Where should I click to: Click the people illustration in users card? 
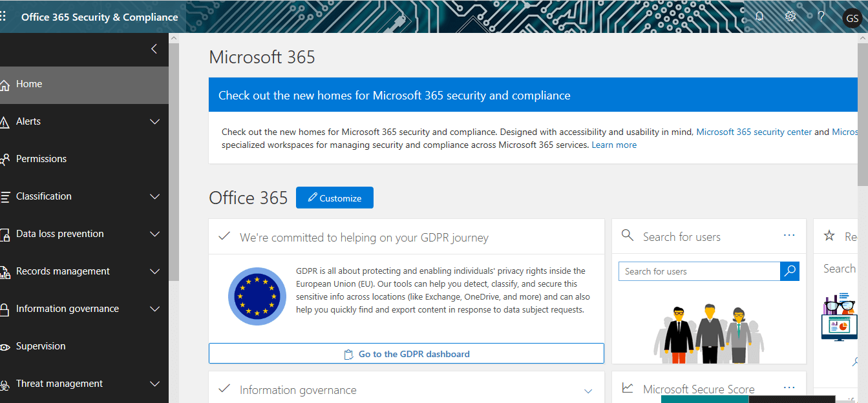(x=709, y=333)
